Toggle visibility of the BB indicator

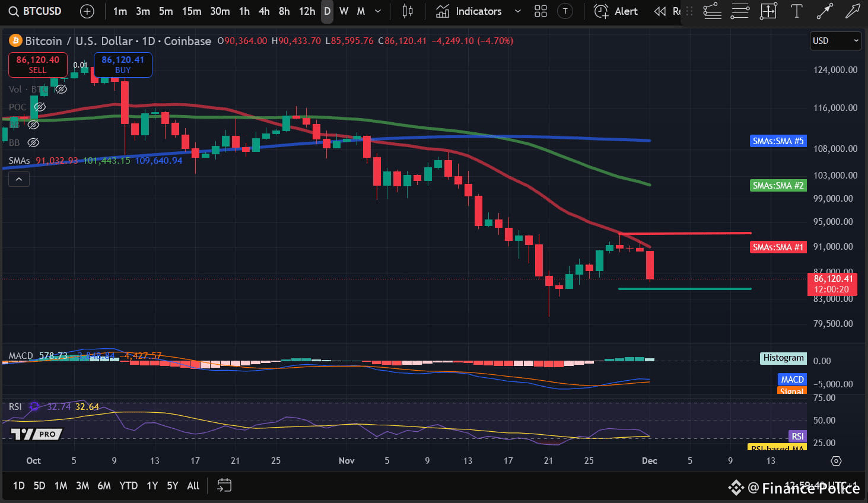[x=34, y=143]
